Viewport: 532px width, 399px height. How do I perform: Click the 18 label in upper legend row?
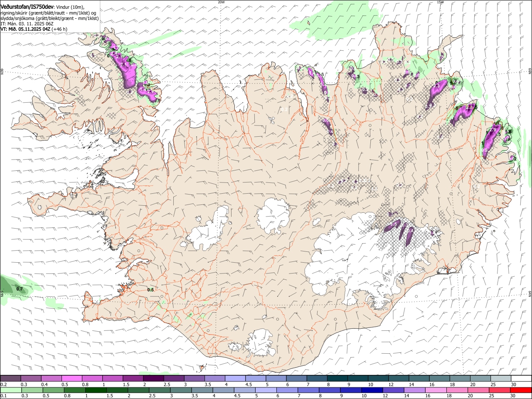[x=452, y=384]
